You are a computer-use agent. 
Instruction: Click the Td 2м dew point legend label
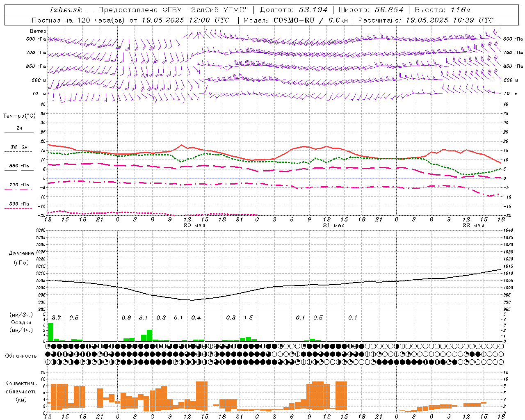(x=19, y=147)
